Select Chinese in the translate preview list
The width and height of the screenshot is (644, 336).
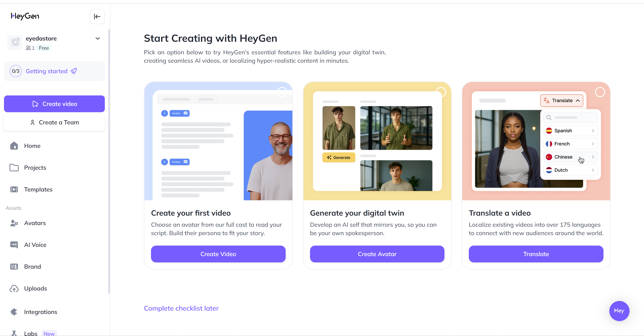coord(570,157)
